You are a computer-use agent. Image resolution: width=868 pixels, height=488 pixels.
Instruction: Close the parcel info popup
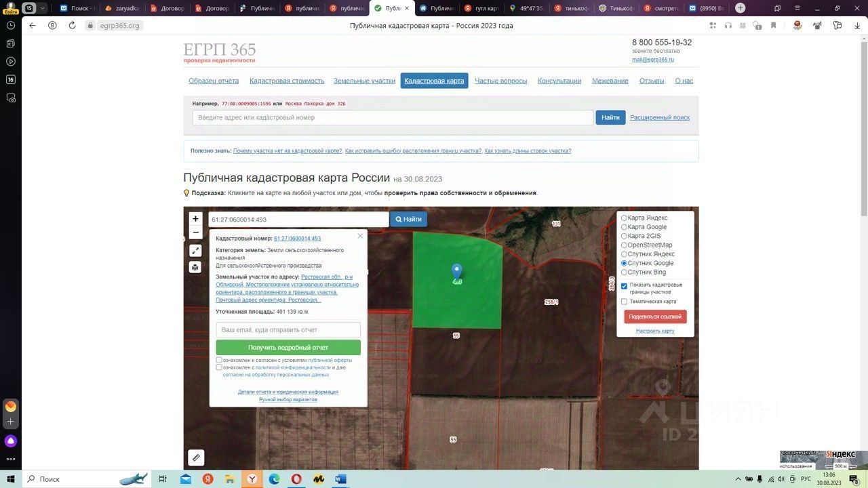360,236
